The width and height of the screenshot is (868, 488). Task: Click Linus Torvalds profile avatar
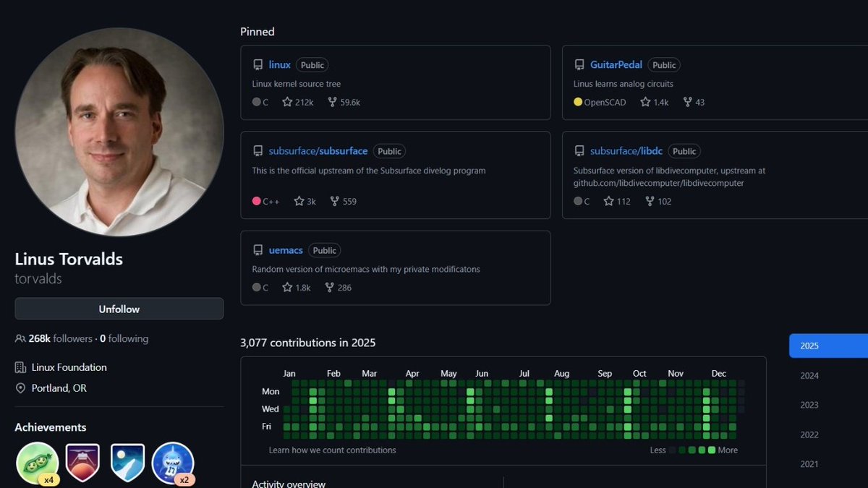[x=119, y=132]
